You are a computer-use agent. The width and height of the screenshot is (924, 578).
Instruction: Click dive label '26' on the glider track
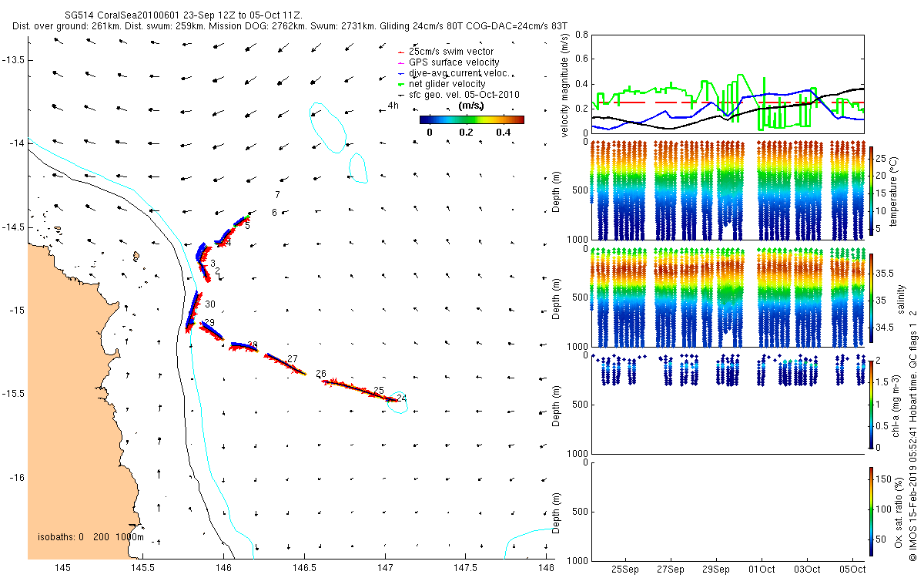pyautogui.click(x=321, y=374)
